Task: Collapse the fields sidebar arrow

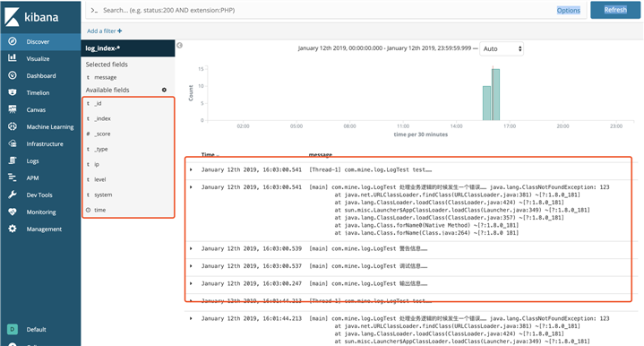Action: click(179, 45)
